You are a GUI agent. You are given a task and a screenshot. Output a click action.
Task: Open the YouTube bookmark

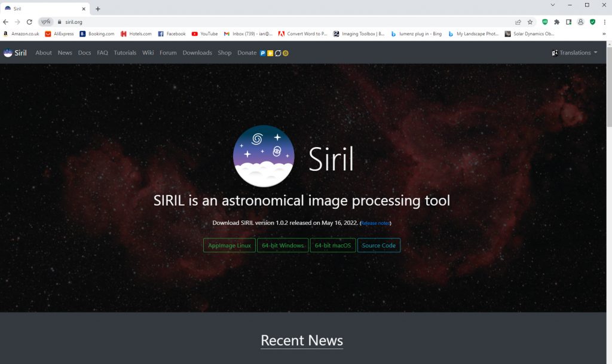(x=204, y=34)
